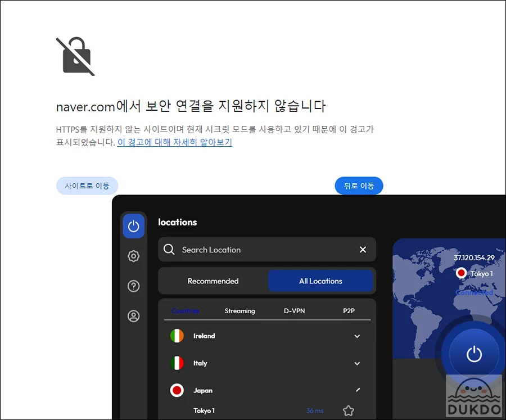Expand the Italy server list

pyautogui.click(x=357, y=364)
